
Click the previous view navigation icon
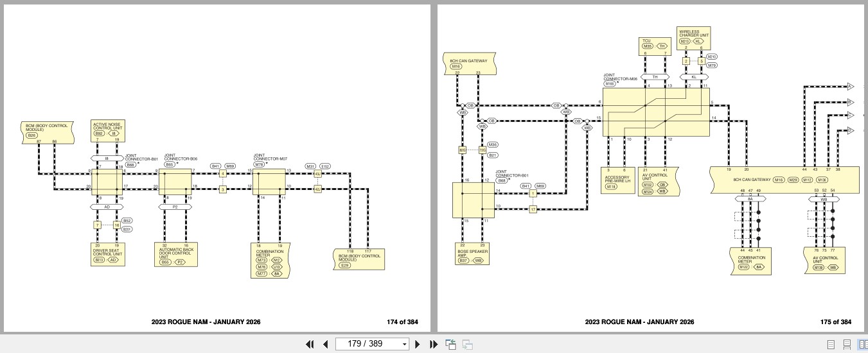click(x=451, y=344)
